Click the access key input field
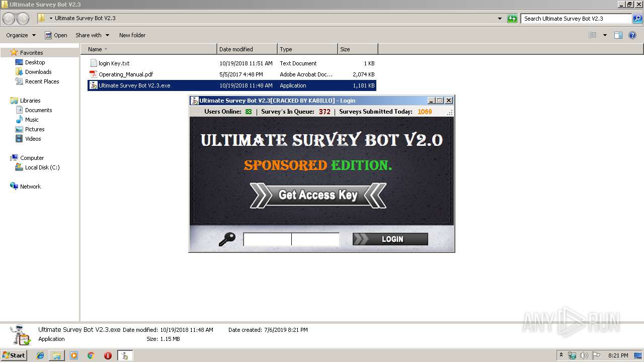This screenshot has width=644, height=362. pos(291,239)
